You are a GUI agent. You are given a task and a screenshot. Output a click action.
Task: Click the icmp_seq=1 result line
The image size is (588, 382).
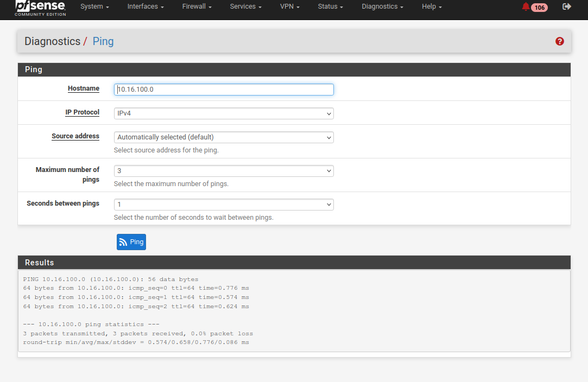(x=136, y=297)
